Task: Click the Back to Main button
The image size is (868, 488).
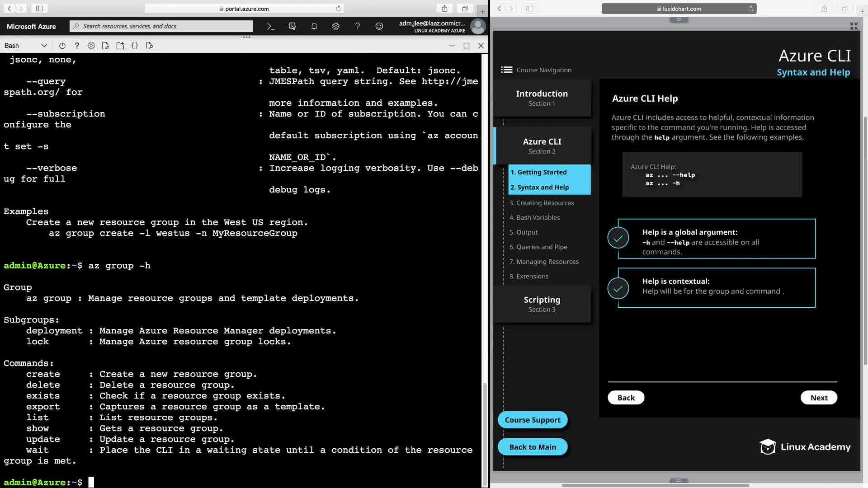Action: pos(533,447)
